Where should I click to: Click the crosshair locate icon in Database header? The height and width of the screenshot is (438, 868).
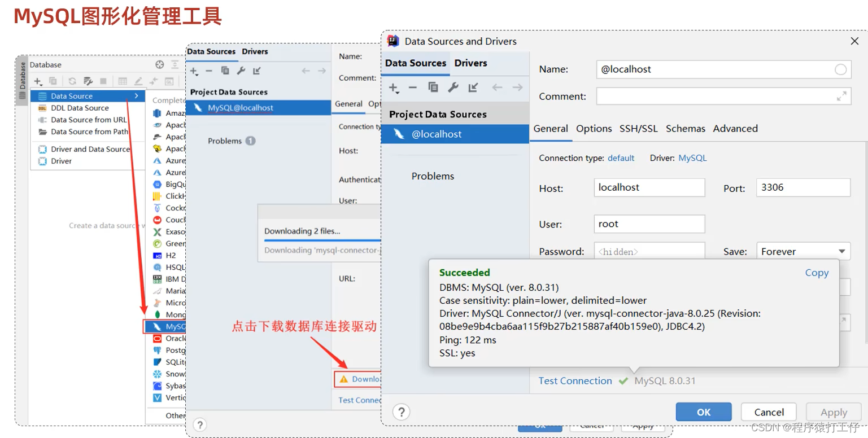click(160, 65)
